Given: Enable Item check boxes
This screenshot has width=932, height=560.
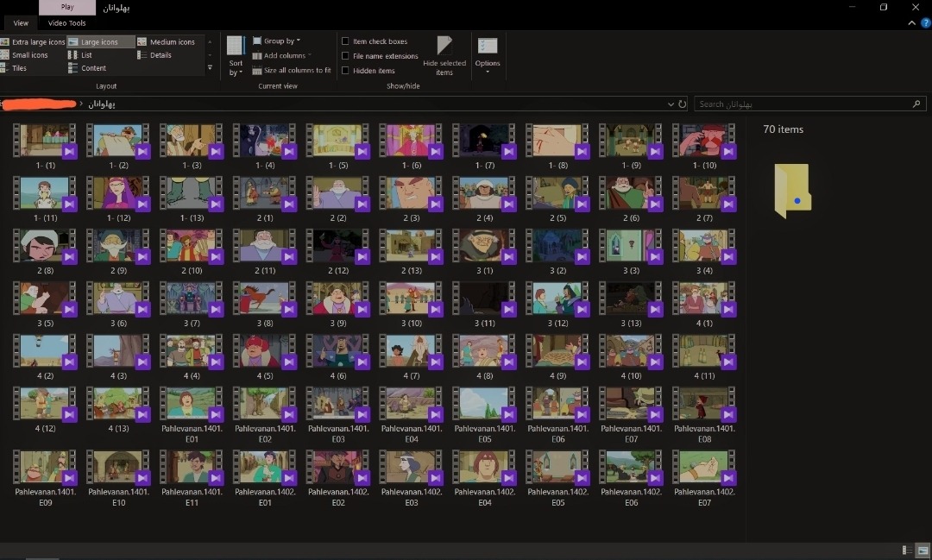Looking at the screenshot, I should point(345,41).
